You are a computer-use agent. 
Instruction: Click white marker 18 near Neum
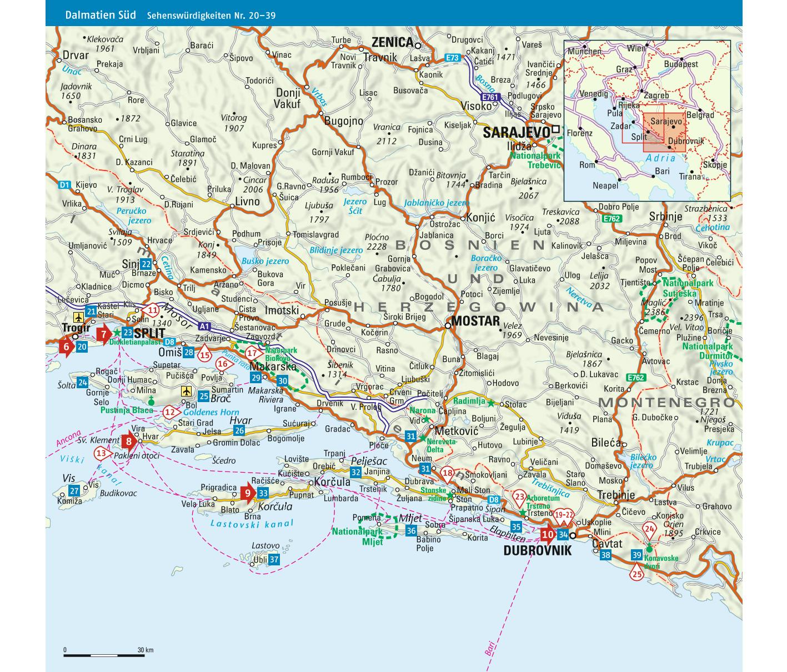[x=449, y=474]
